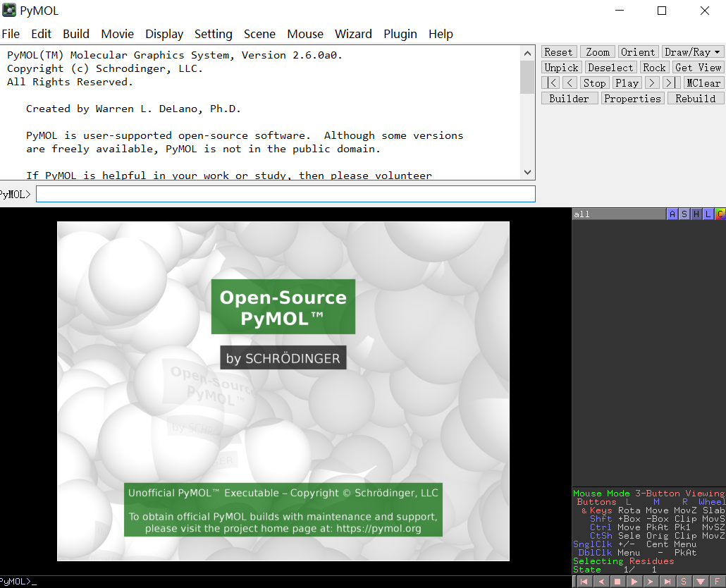Open the Builder panel
Viewport: 726px width, 588px height.
tap(570, 99)
